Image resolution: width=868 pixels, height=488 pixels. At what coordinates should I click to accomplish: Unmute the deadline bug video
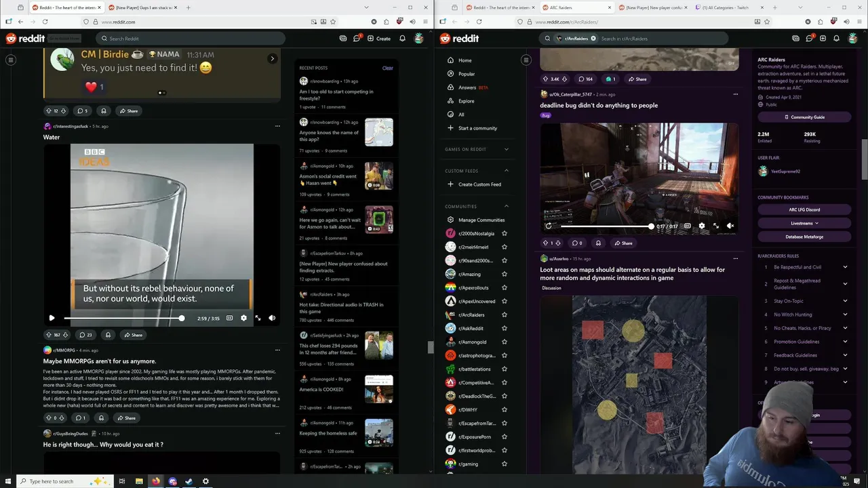(730, 226)
